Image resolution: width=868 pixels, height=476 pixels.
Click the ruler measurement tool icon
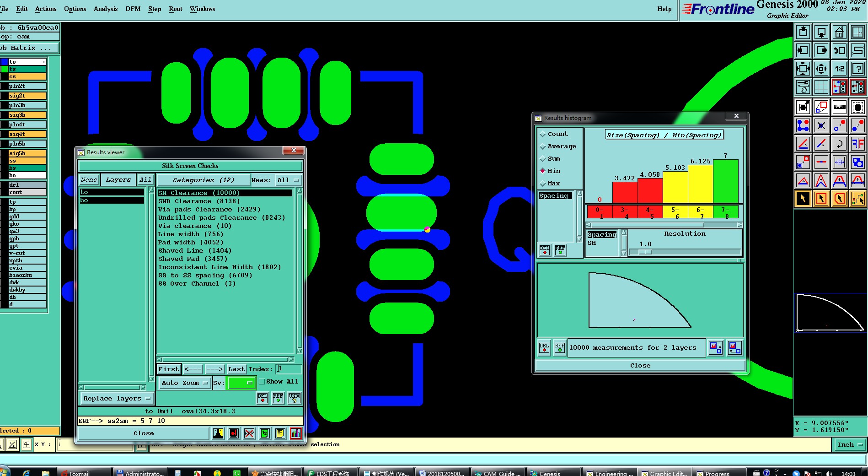(839, 107)
